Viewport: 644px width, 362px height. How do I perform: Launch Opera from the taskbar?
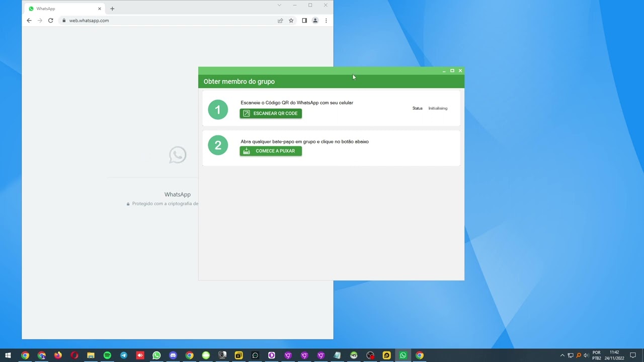coord(74,355)
